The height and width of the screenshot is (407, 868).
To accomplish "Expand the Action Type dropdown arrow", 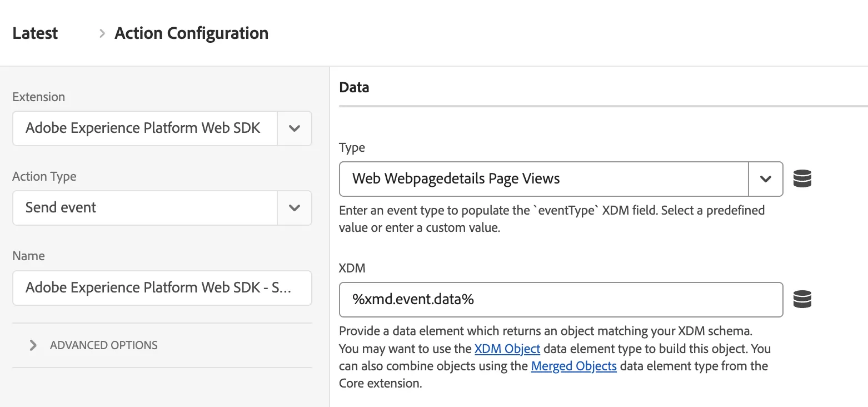I will click(x=295, y=208).
